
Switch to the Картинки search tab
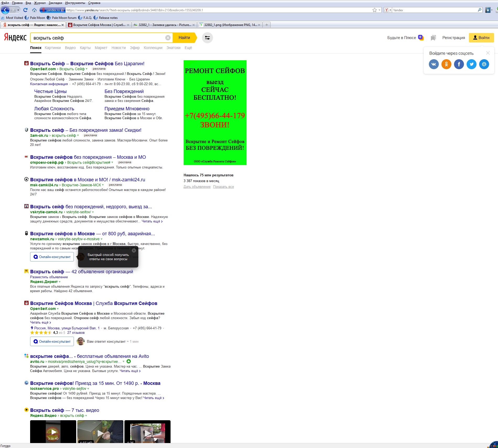53,48
